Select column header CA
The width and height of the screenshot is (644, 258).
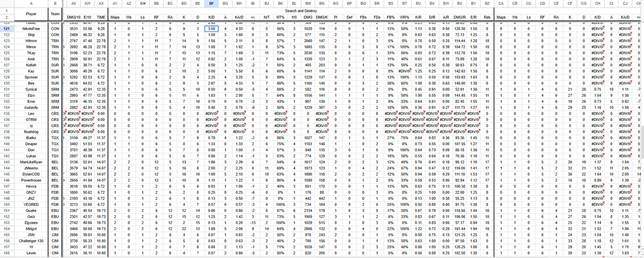501,3
